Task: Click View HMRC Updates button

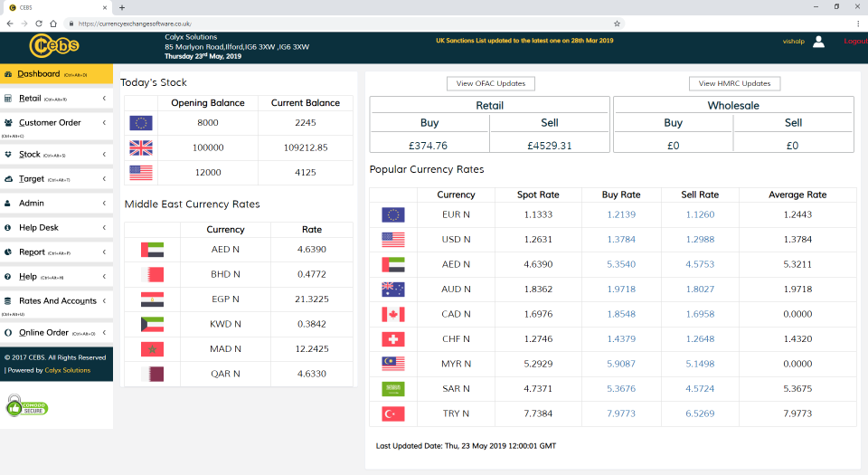Action: tap(734, 83)
